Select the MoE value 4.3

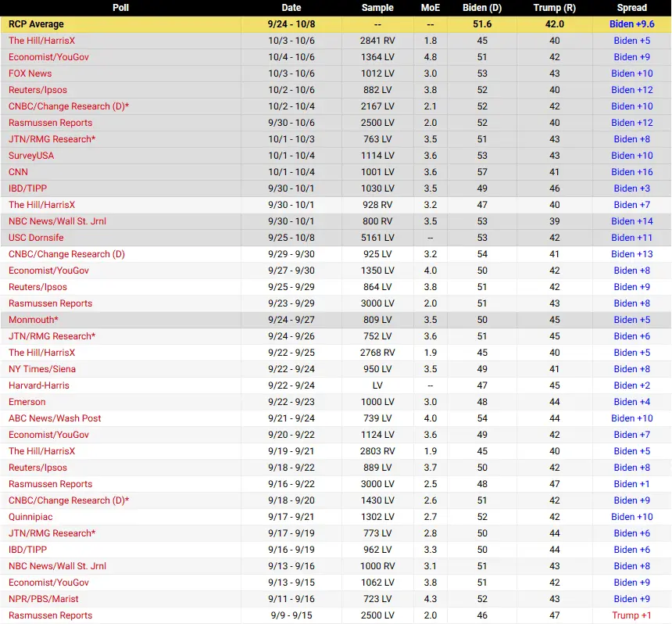(431, 599)
